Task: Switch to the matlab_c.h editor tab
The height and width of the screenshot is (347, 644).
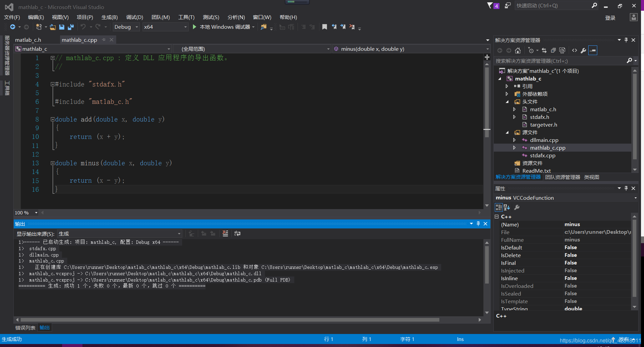Action: coord(28,40)
